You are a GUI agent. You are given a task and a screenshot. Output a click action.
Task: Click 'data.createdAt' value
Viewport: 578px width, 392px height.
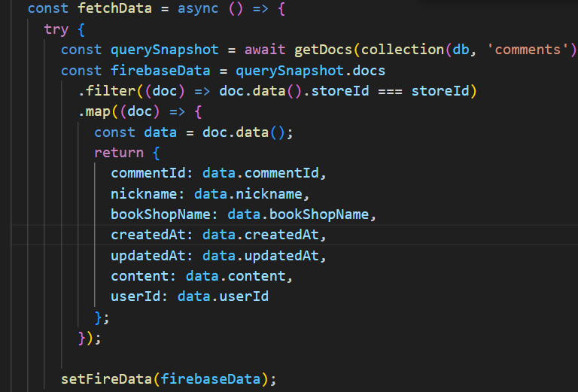coord(260,235)
